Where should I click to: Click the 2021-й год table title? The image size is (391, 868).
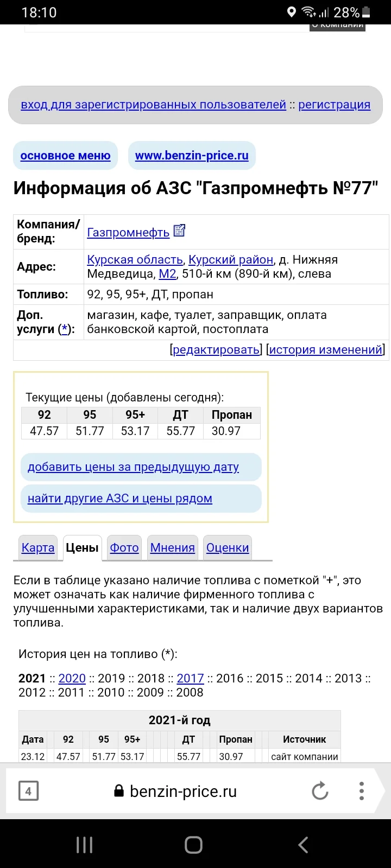179,720
